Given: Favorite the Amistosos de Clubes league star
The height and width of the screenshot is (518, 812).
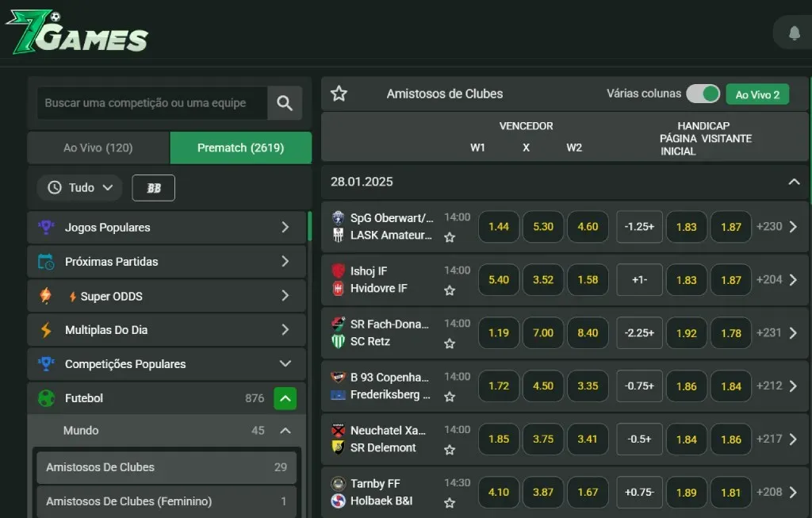Looking at the screenshot, I should tap(339, 94).
